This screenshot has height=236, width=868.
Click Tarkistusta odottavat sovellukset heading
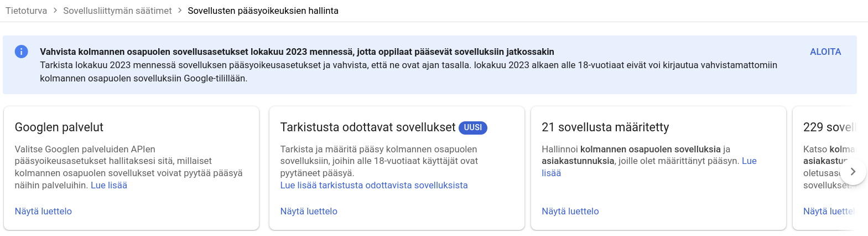coord(368,127)
